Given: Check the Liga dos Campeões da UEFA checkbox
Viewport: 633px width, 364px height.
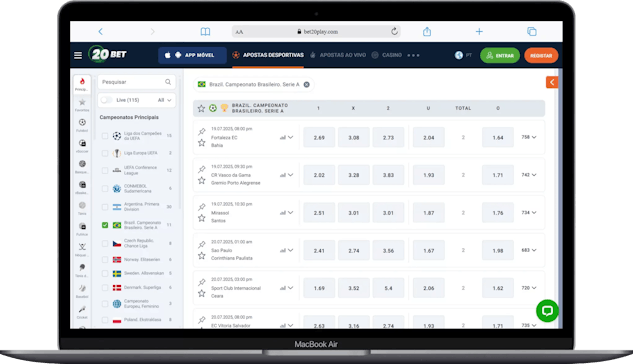Looking at the screenshot, I should pyautogui.click(x=105, y=136).
